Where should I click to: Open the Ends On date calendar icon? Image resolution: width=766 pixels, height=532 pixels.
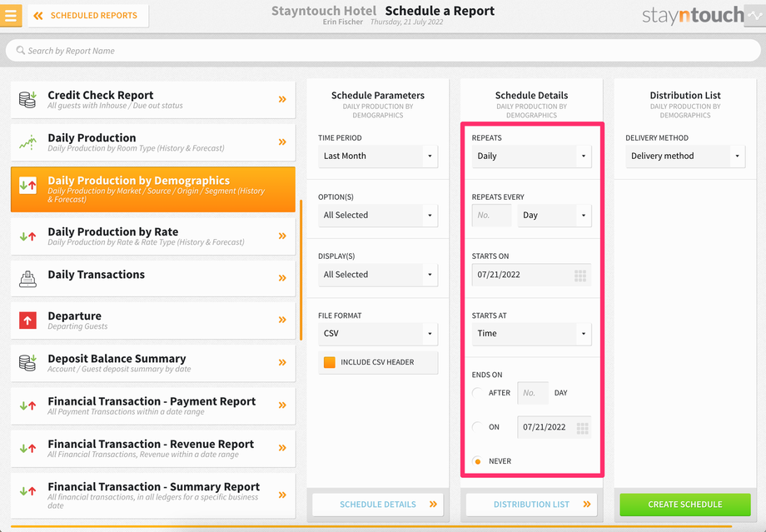582,429
